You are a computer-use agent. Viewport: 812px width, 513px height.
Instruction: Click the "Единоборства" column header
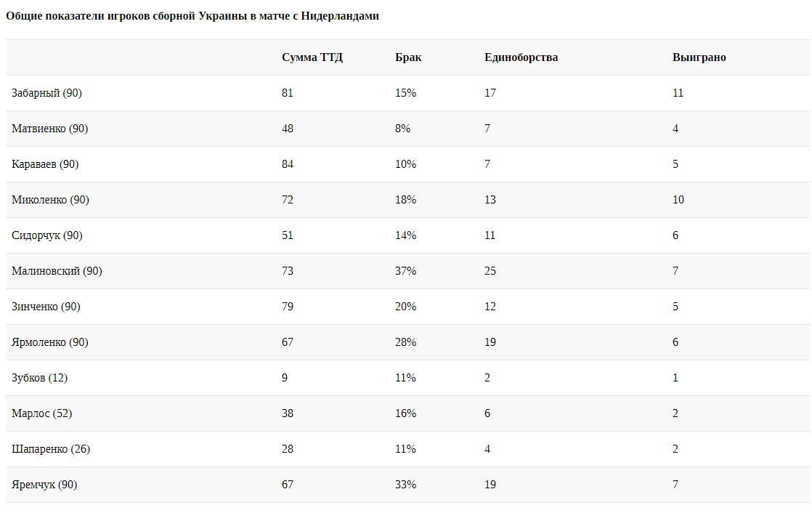click(x=521, y=57)
